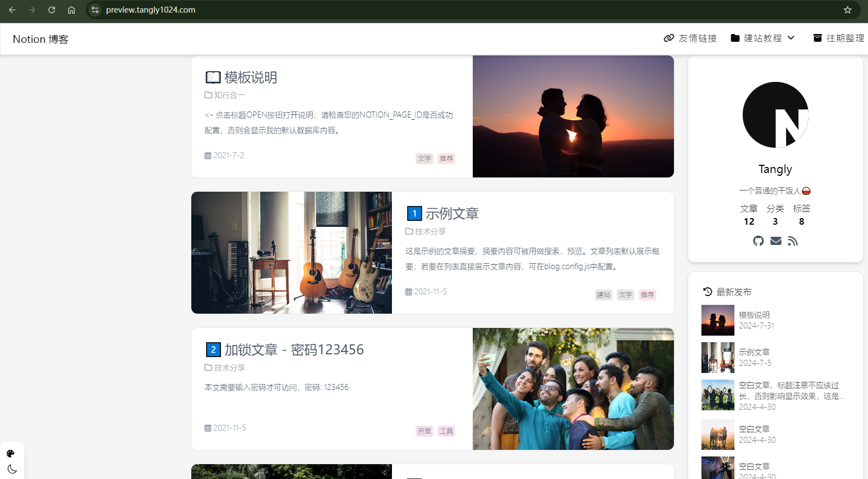The image size is (868, 479).
Task: Open the guitars room cover image
Action: (x=291, y=253)
